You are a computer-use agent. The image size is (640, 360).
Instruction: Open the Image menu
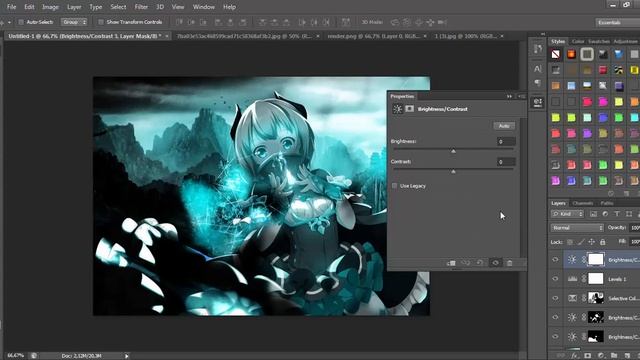(x=50, y=7)
